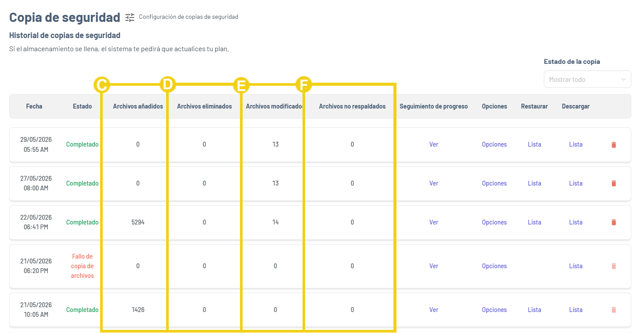The width and height of the screenshot is (644, 333).
Task: Click the Fecha column header
Action: (x=34, y=106)
